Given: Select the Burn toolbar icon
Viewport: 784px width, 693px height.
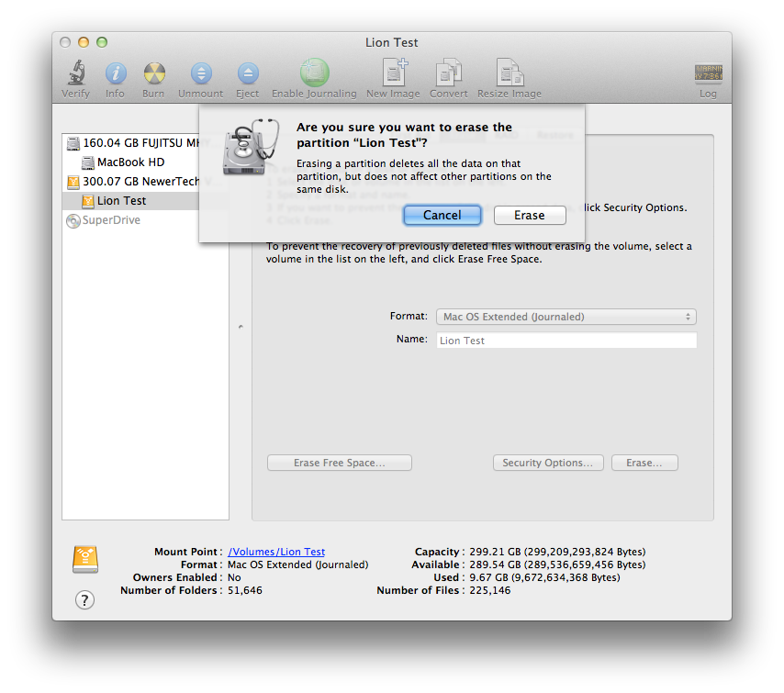Looking at the screenshot, I should click(x=154, y=73).
